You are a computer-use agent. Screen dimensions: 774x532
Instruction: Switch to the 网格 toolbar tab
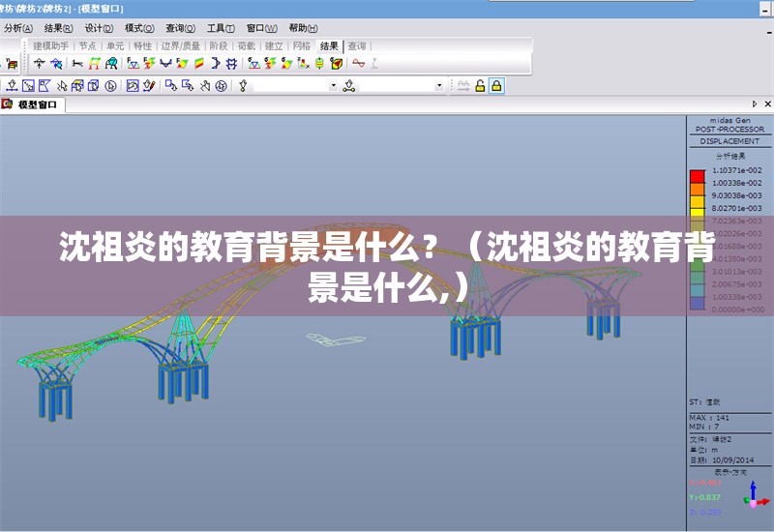301,45
